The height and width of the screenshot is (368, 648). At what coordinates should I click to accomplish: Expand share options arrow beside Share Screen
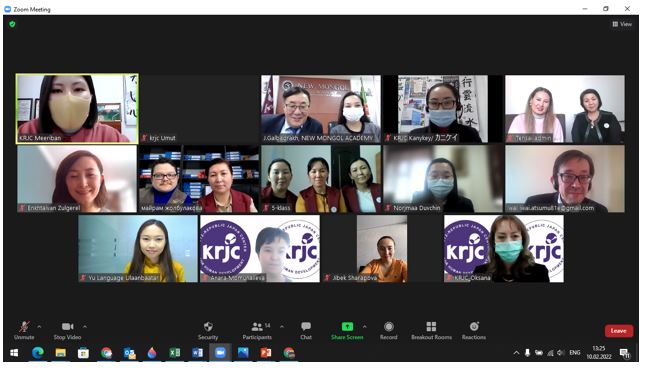pos(364,327)
